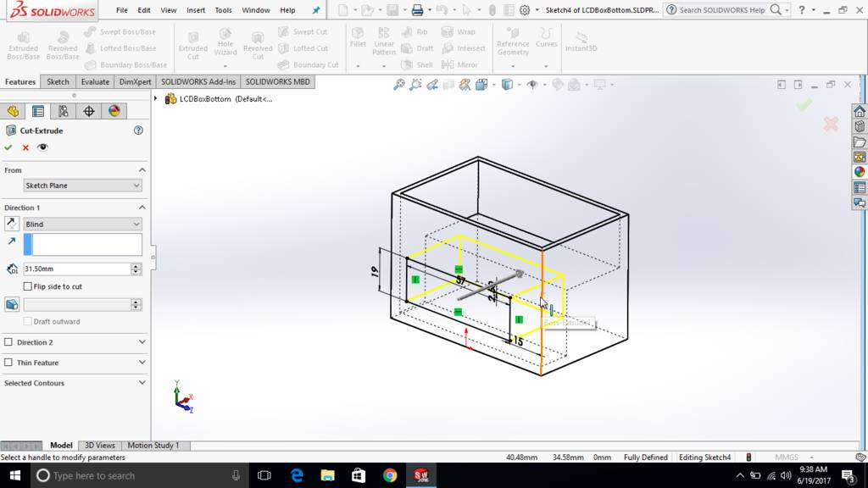Screen dimensions: 868x488
Task: Open File Explorer from the taskbar
Action: 328,475
